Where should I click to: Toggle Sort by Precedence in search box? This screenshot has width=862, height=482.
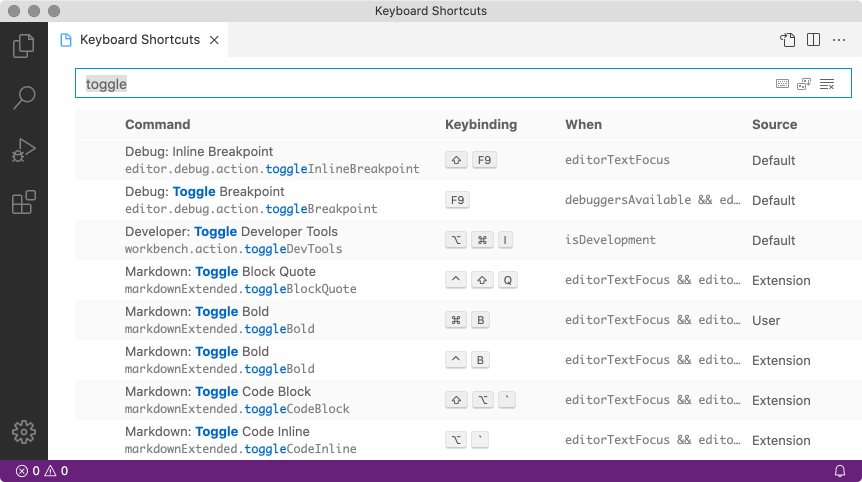[804, 84]
